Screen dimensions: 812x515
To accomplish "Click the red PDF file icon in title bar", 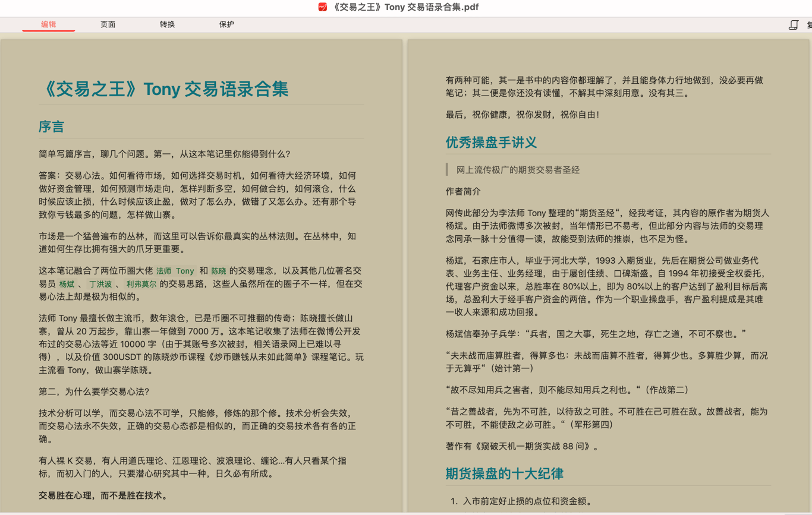I will 323,7.
